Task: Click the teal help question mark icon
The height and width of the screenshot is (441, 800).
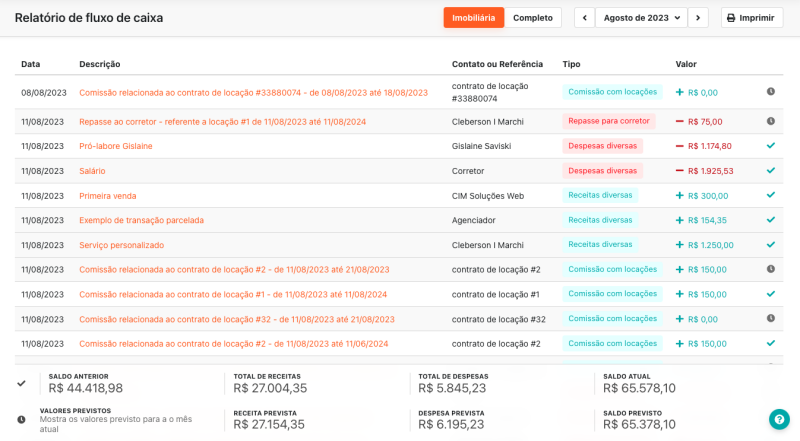Action: pos(779,420)
